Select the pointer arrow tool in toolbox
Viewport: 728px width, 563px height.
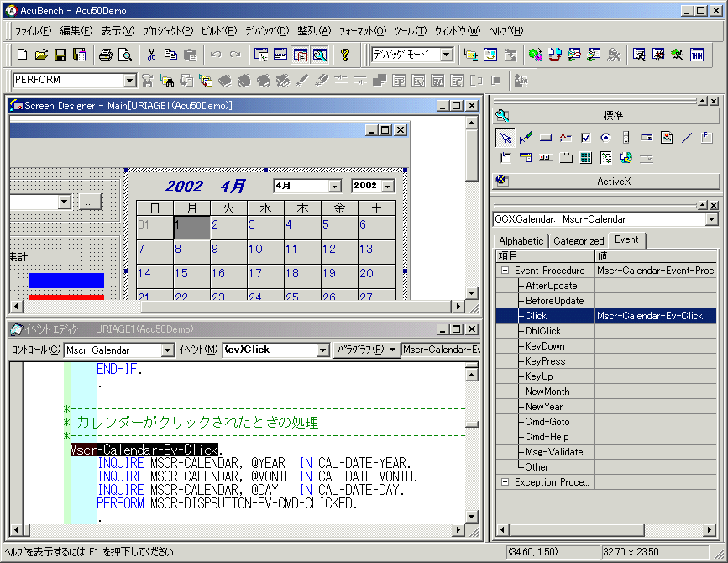[x=505, y=138]
